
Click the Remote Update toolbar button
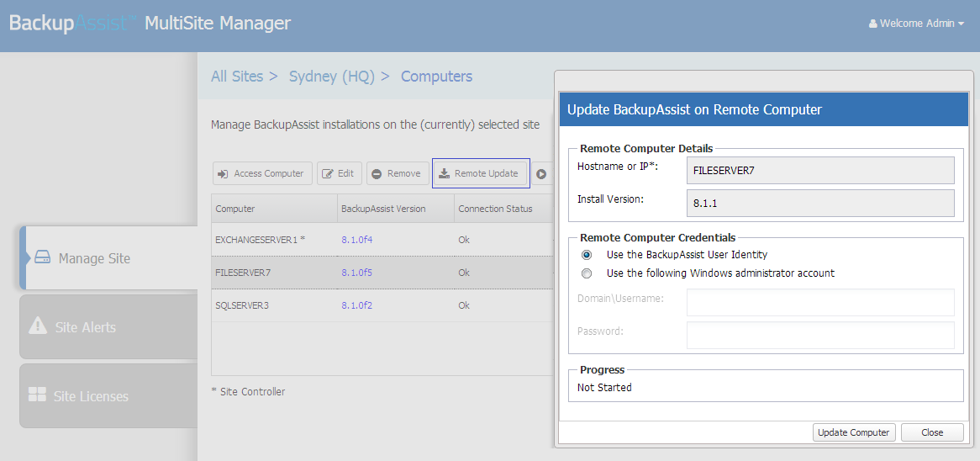point(481,173)
